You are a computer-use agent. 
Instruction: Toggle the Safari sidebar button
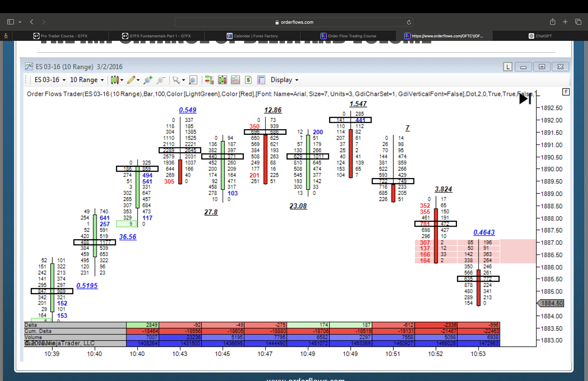(10, 22)
